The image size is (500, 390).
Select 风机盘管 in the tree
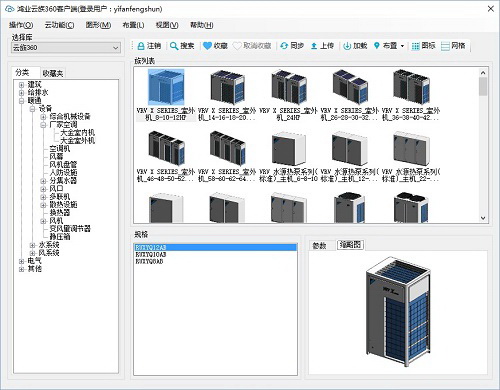(x=63, y=165)
